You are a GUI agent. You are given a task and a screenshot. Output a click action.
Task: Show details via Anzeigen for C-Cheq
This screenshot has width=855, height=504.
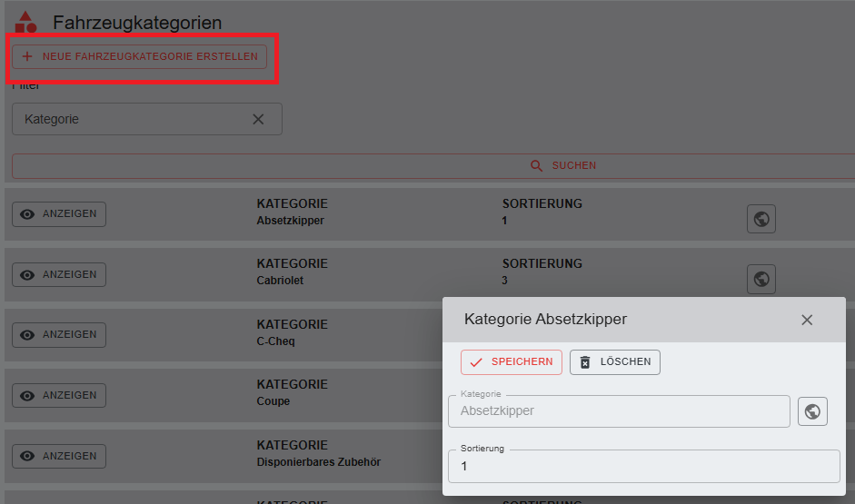point(59,335)
